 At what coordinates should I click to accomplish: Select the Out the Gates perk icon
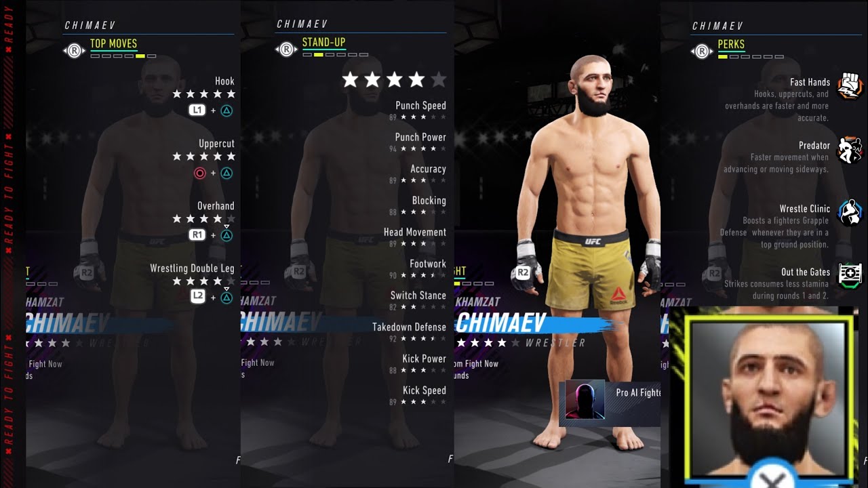coord(850,275)
